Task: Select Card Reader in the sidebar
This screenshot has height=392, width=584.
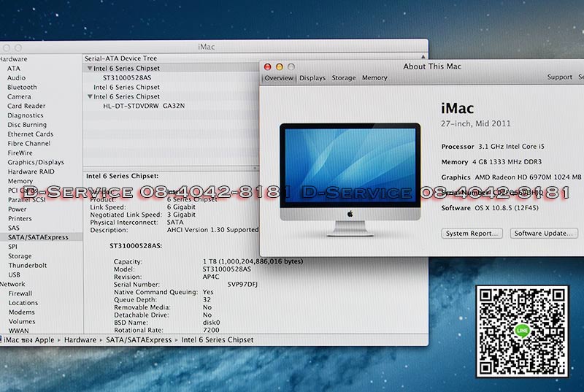Action: (26, 106)
